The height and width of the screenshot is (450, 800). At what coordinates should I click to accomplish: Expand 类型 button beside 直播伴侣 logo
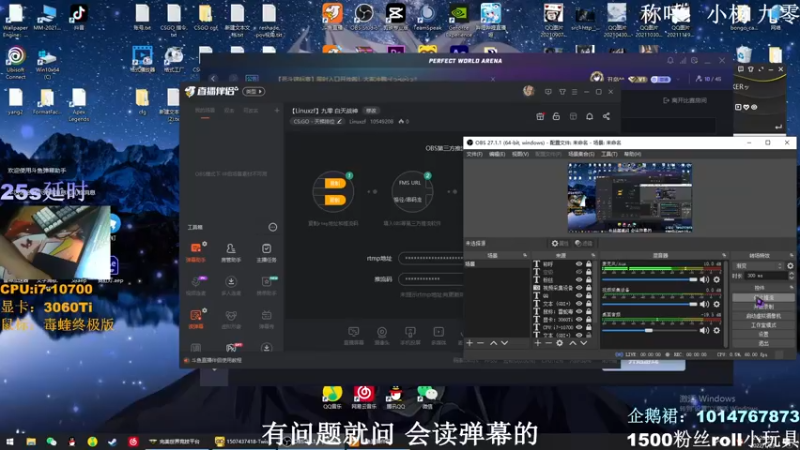click(254, 91)
